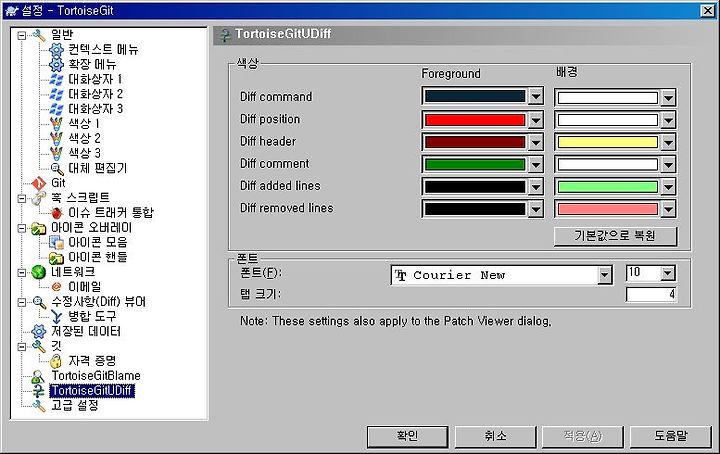Select the TortoiseGitUDiff tree entry
This screenshot has width=720, height=454.
click(92, 391)
